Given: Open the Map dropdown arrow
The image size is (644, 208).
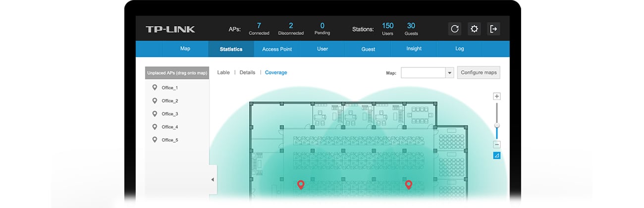Looking at the screenshot, I should pyautogui.click(x=449, y=73).
